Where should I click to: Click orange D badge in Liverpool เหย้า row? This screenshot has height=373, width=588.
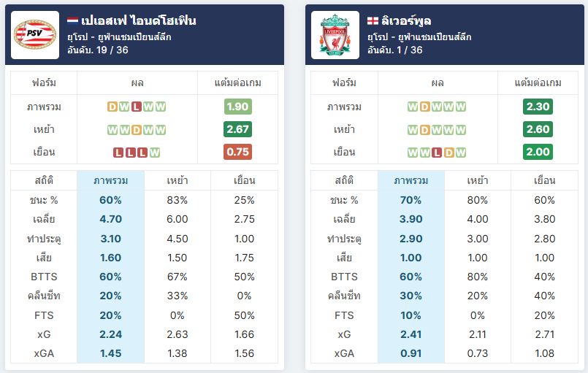424,130
